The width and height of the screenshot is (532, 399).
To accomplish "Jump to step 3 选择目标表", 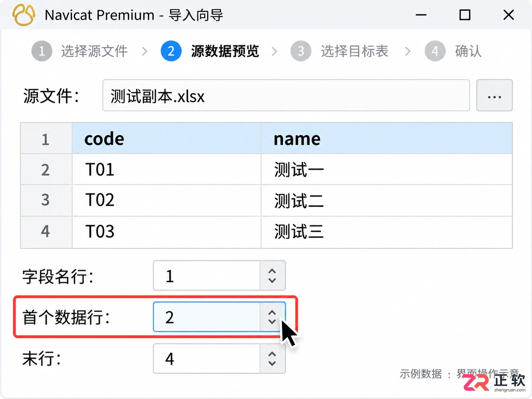I will pyautogui.click(x=340, y=51).
